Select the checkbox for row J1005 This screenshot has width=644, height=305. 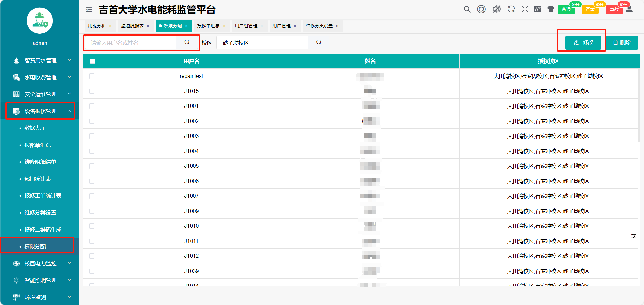tap(92, 166)
